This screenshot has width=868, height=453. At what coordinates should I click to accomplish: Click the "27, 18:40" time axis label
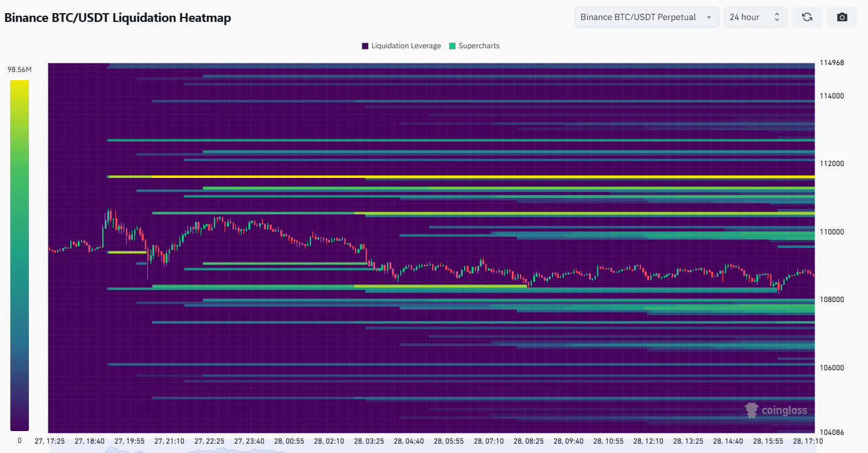click(90, 441)
